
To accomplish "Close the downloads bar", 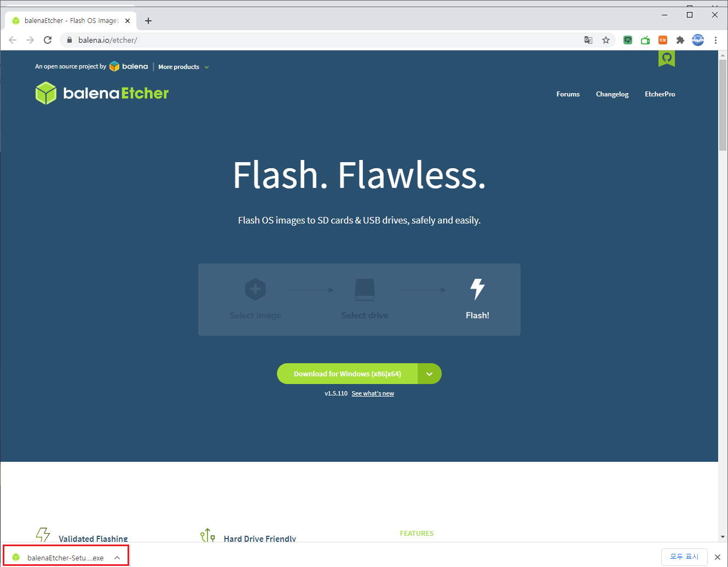I will point(718,557).
